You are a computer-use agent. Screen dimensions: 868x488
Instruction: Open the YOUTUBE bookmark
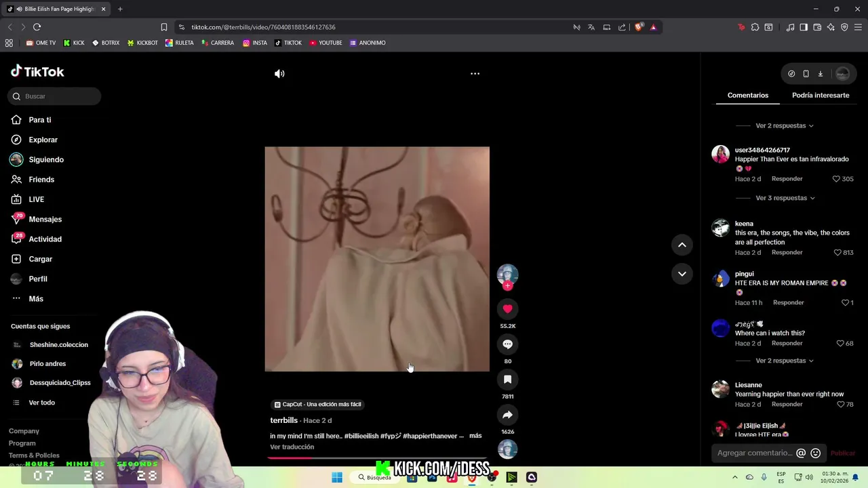click(x=325, y=43)
